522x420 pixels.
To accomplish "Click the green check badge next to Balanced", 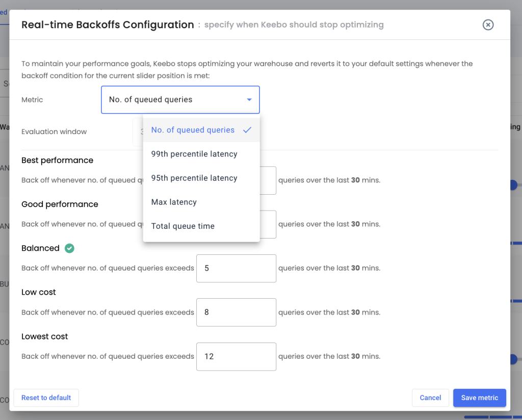I will tap(69, 248).
